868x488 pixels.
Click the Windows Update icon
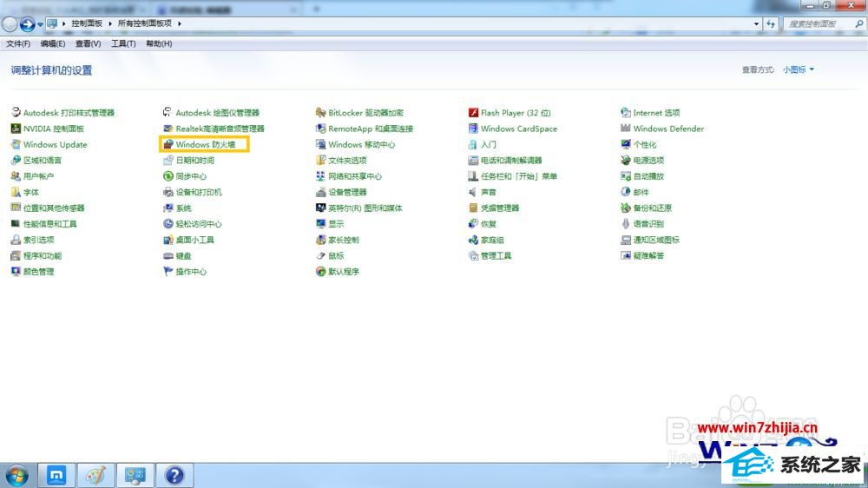(x=16, y=144)
